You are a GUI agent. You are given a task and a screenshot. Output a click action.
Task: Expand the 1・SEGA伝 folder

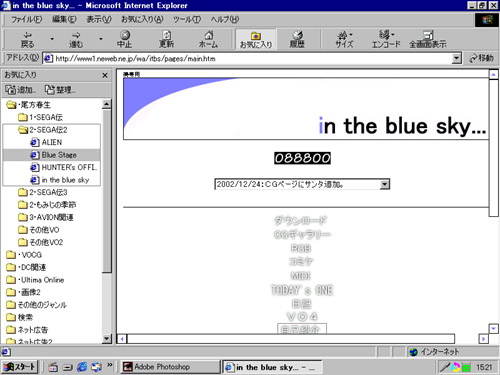click(x=40, y=117)
